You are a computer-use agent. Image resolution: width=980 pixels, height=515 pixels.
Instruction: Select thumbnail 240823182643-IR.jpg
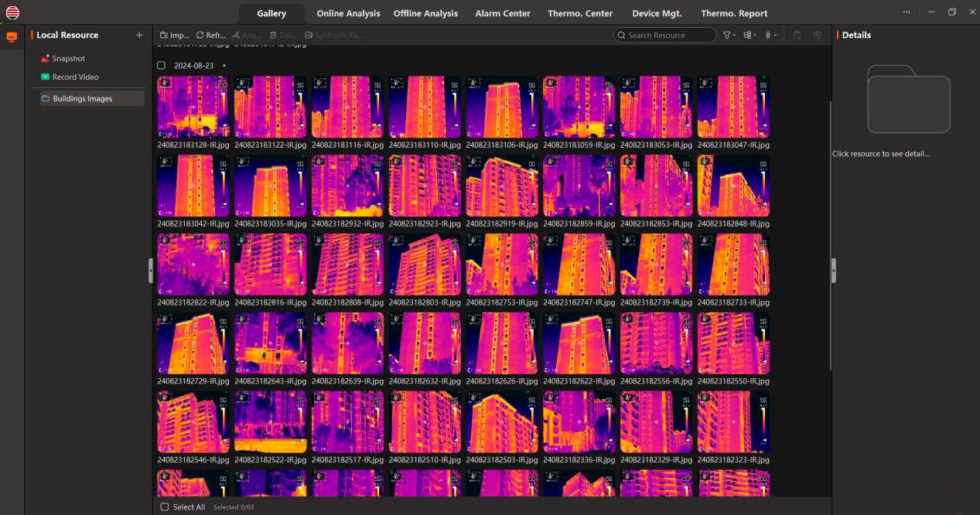pyautogui.click(x=271, y=343)
